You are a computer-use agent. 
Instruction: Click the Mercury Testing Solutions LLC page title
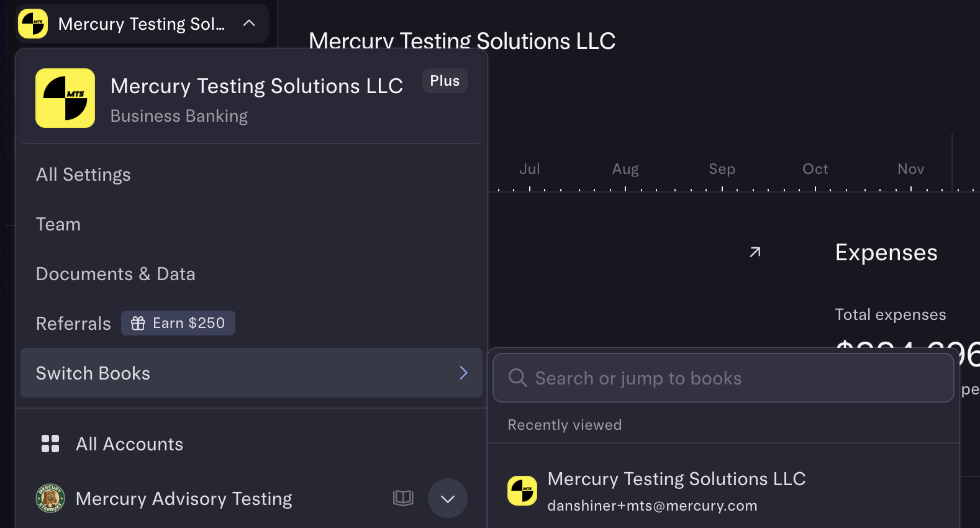click(x=462, y=41)
